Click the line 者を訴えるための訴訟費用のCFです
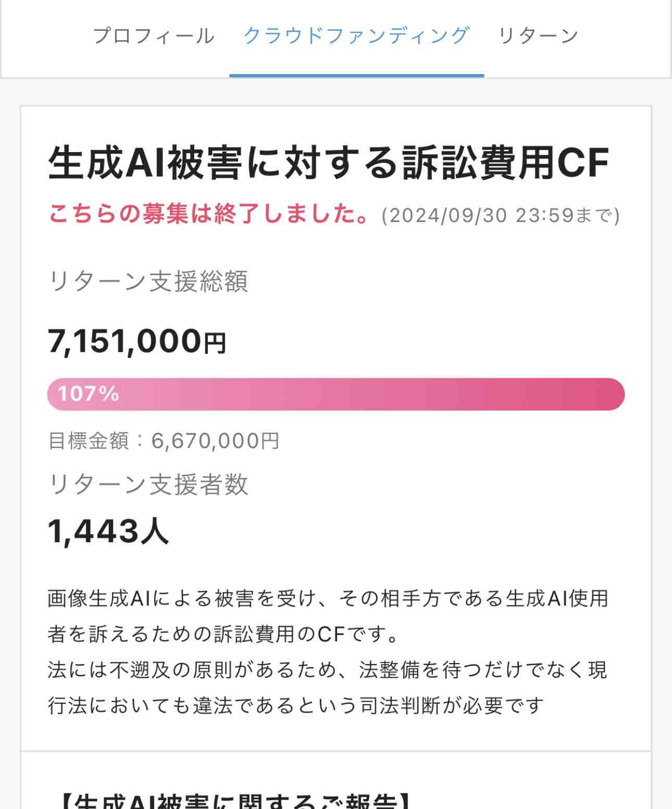 224,634
